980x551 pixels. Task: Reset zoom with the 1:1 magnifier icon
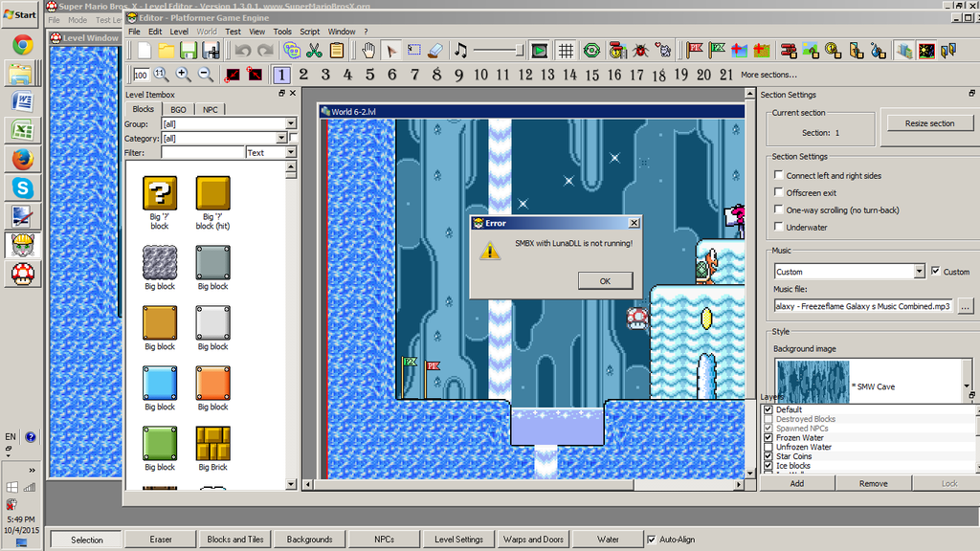[x=161, y=75]
